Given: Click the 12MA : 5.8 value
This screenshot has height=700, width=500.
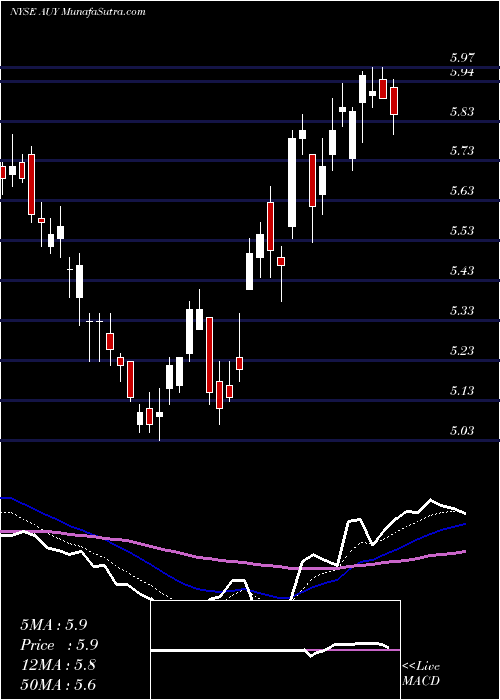Looking at the screenshot, I should click(x=58, y=665).
